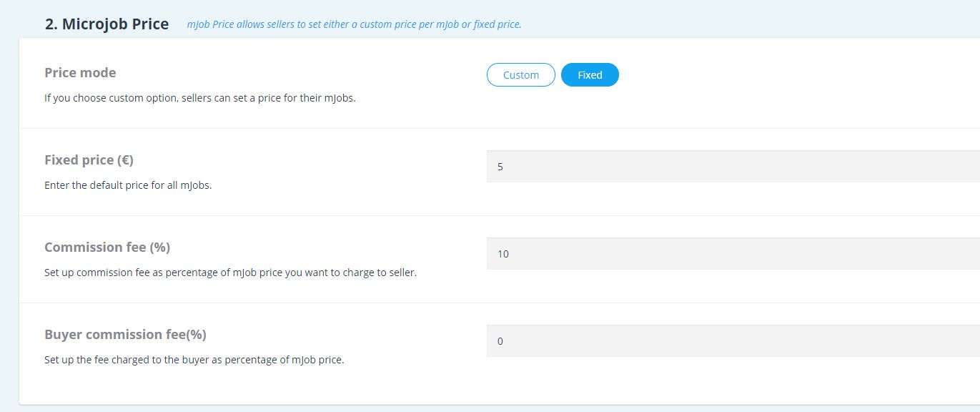Place cursor in the field showing value 10
The height and width of the screenshot is (412, 980).
click(733, 254)
